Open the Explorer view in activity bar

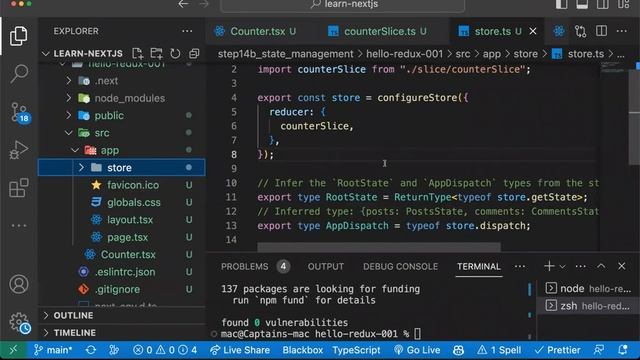coord(19,36)
